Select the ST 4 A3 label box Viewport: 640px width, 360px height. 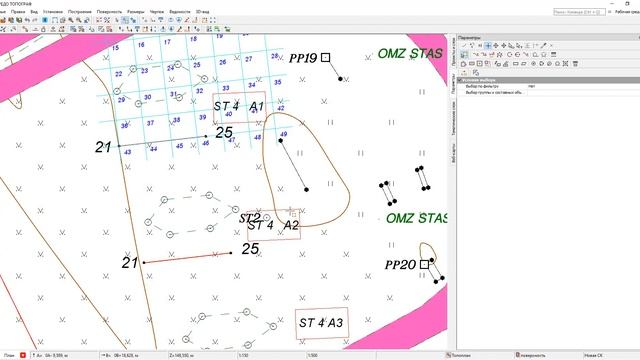tap(322, 324)
